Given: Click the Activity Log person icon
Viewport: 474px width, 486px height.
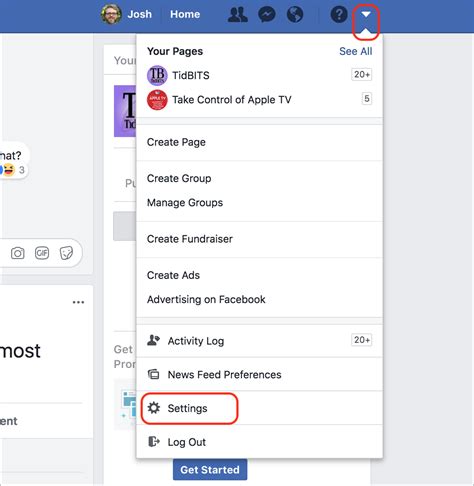Looking at the screenshot, I should 154,340.
